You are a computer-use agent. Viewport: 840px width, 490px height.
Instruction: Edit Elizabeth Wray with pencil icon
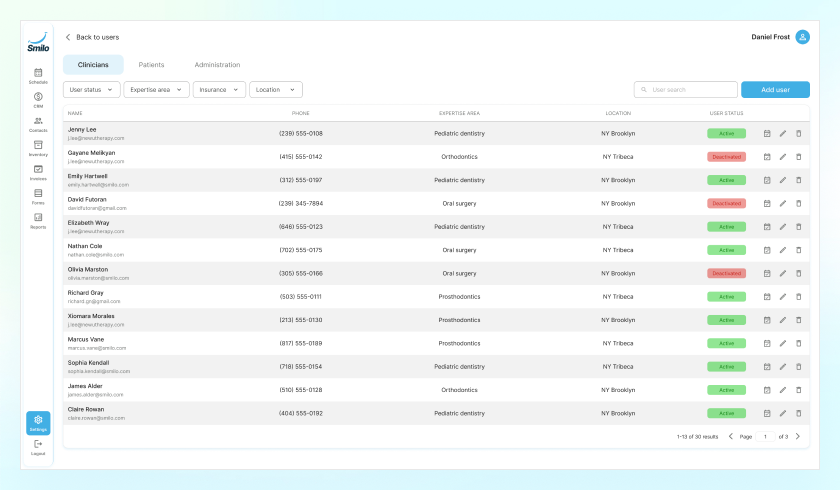(783, 227)
